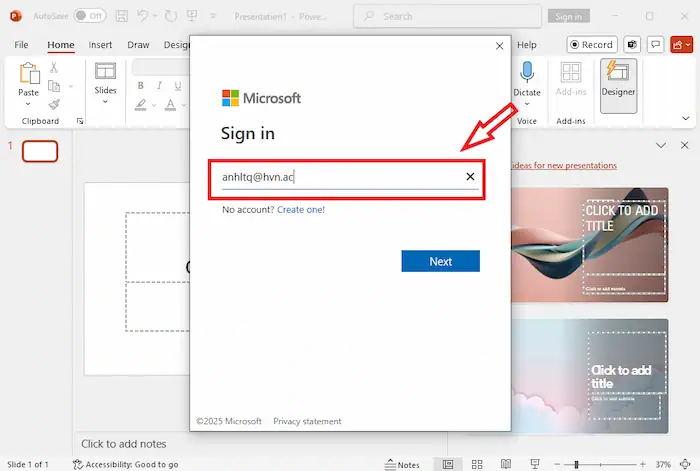Apply font color
This screenshot has height=471, width=700.
(170, 105)
